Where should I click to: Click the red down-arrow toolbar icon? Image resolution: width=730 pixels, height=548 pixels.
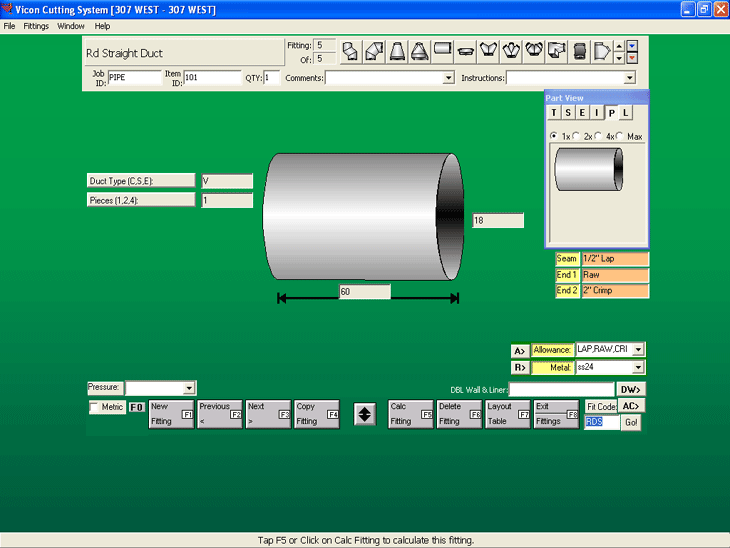632,58
